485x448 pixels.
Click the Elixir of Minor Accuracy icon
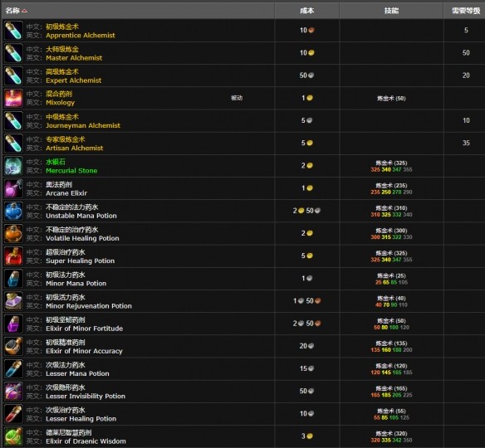pos(13,346)
